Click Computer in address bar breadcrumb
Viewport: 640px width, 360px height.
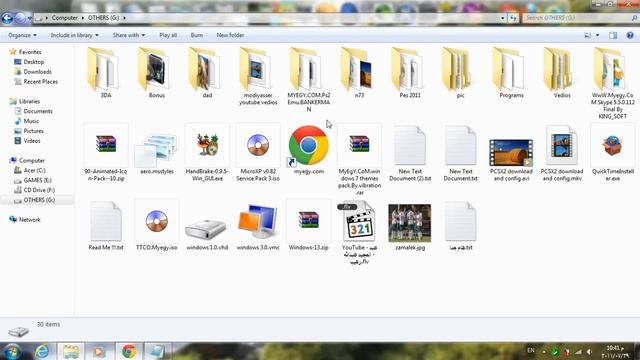[x=64, y=18]
